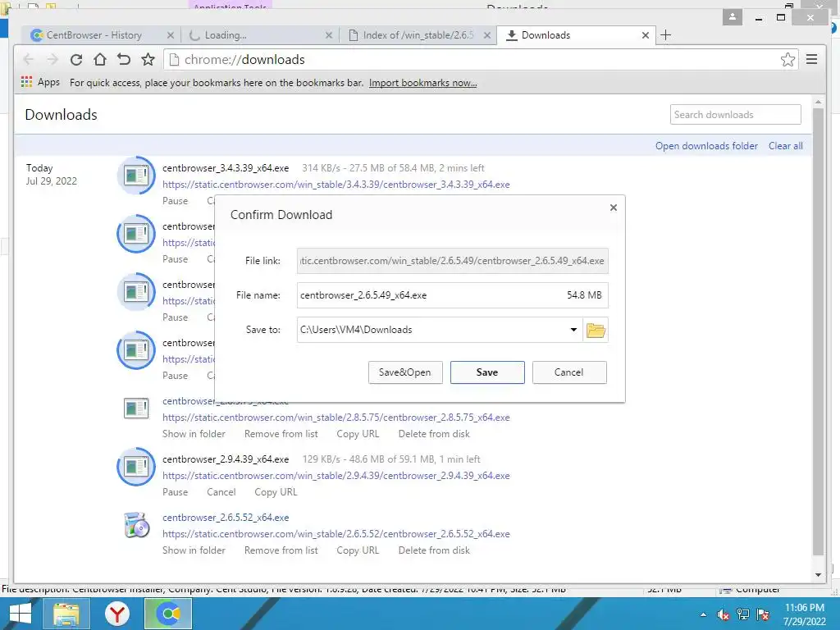The height and width of the screenshot is (630, 840).
Task: Click the undo closed tab icon
Action: (x=124, y=59)
